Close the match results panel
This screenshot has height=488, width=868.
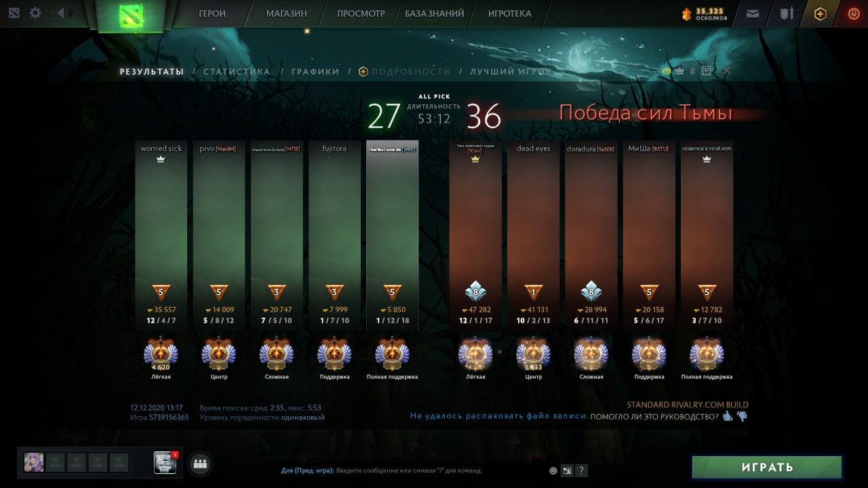[x=727, y=70]
